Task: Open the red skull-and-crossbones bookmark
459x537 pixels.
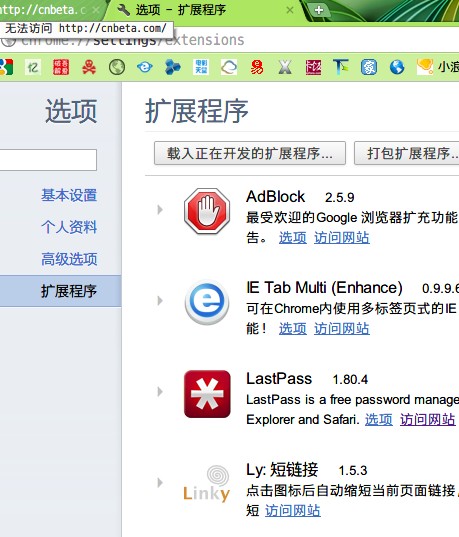Action: (x=89, y=67)
